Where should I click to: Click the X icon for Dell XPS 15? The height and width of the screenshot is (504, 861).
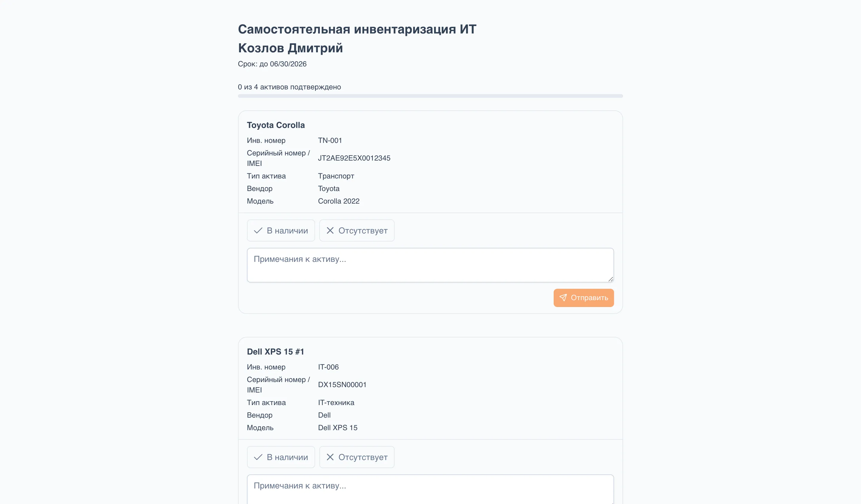[330, 457]
